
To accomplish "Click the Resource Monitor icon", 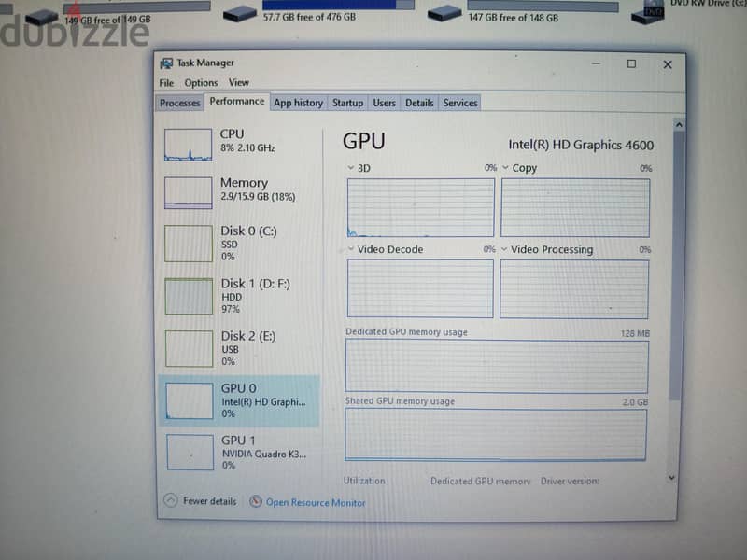I will click(256, 501).
